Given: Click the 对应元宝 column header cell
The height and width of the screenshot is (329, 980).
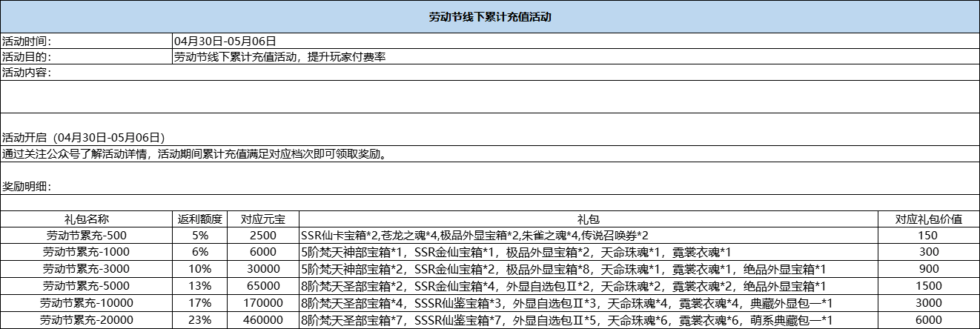Looking at the screenshot, I should [262, 219].
